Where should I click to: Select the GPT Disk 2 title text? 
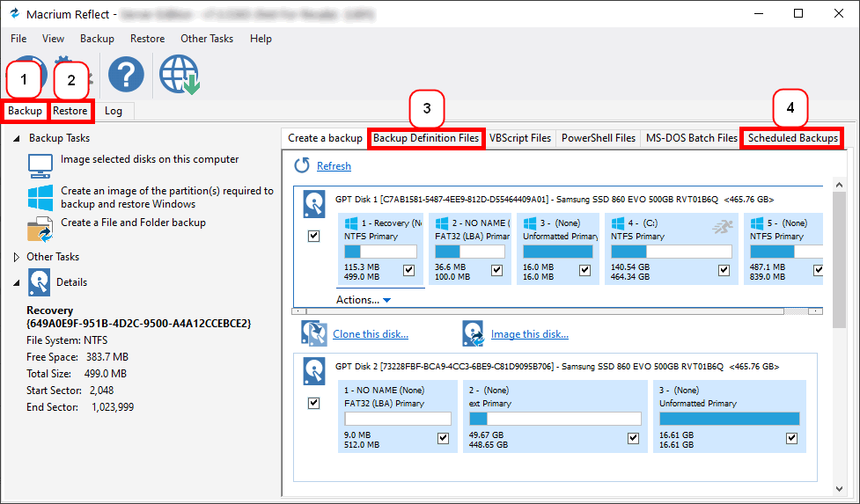point(557,367)
